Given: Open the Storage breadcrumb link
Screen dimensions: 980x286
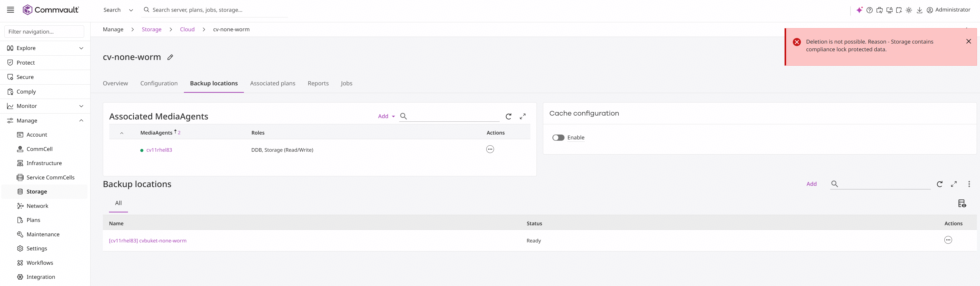Looking at the screenshot, I should click(x=151, y=29).
